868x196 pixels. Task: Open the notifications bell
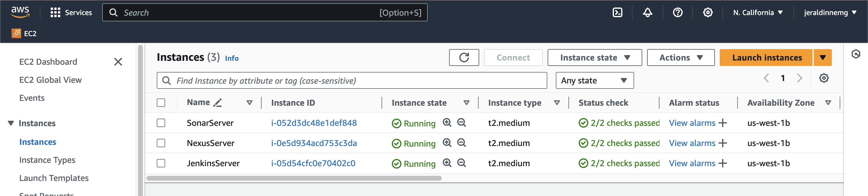coord(647,12)
